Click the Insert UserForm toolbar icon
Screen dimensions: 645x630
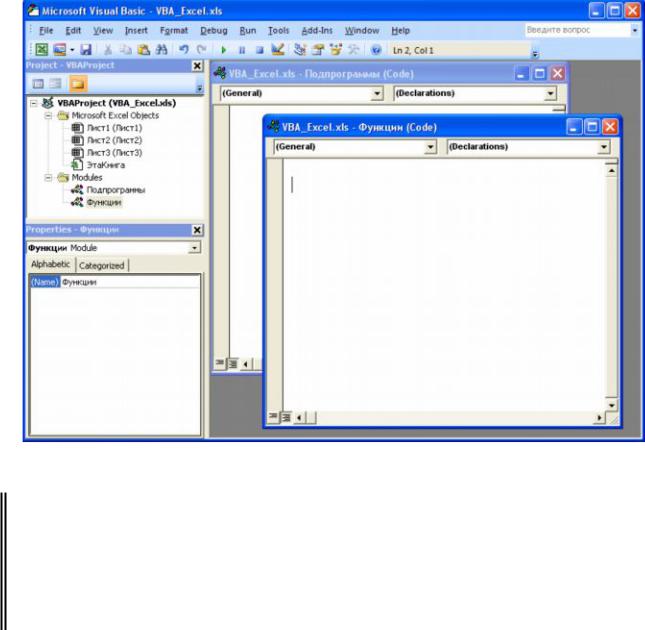(x=60, y=50)
